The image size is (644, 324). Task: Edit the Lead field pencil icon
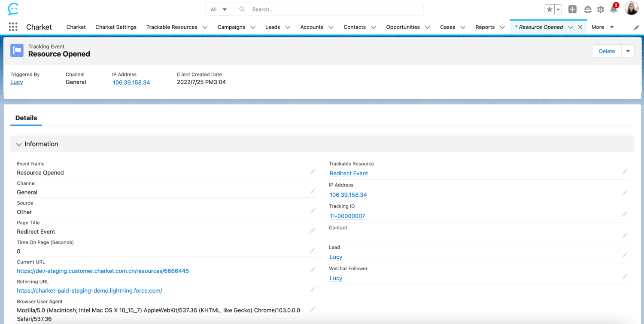pyautogui.click(x=625, y=255)
